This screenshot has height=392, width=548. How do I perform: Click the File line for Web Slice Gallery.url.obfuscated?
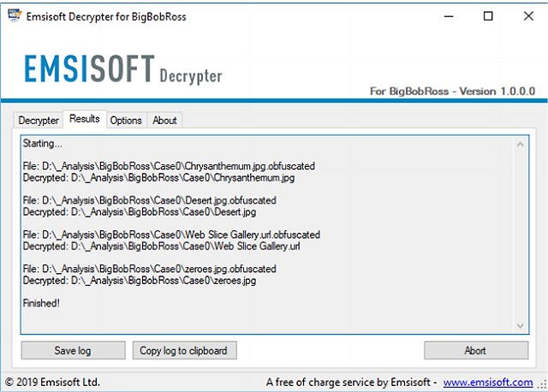click(x=171, y=235)
